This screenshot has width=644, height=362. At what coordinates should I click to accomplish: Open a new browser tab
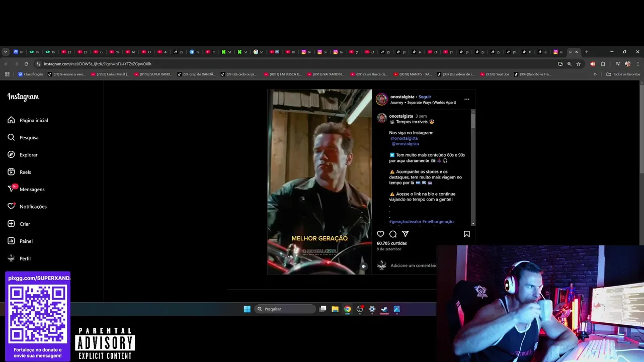[x=586, y=52]
